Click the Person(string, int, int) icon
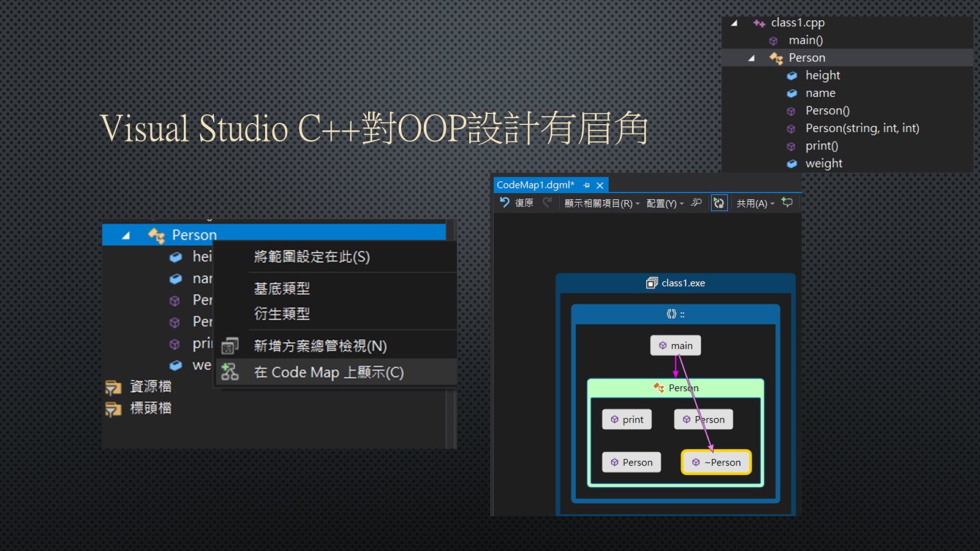This screenshot has height=551, width=980. coord(791,129)
